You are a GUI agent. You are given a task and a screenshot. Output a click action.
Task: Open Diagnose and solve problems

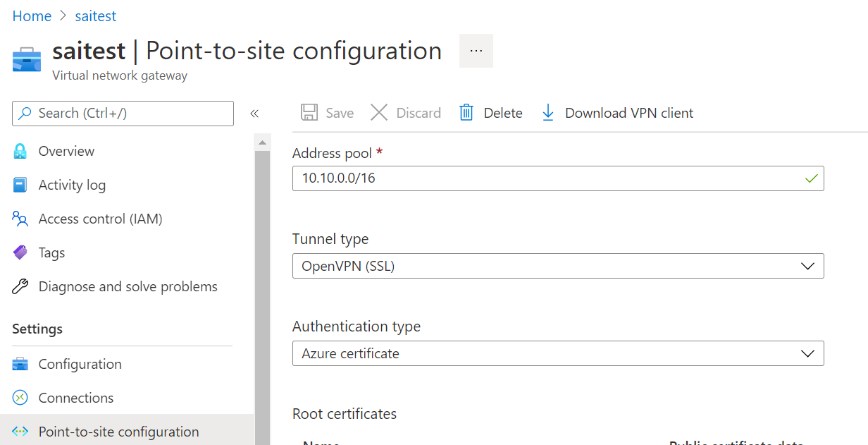(x=128, y=286)
